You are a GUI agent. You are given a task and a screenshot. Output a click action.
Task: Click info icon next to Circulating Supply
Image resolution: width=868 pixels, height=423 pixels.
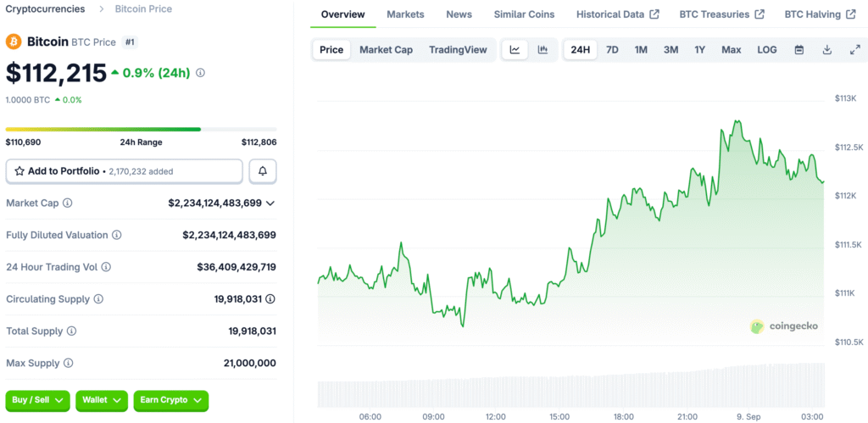(98, 299)
